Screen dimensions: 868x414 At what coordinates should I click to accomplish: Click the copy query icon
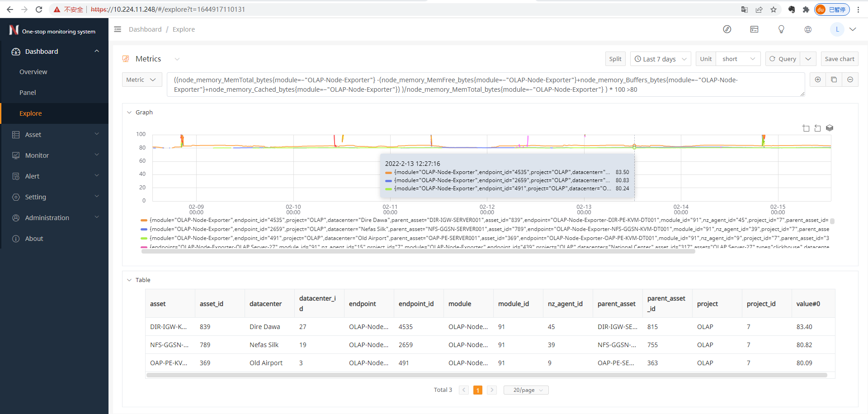click(834, 80)
